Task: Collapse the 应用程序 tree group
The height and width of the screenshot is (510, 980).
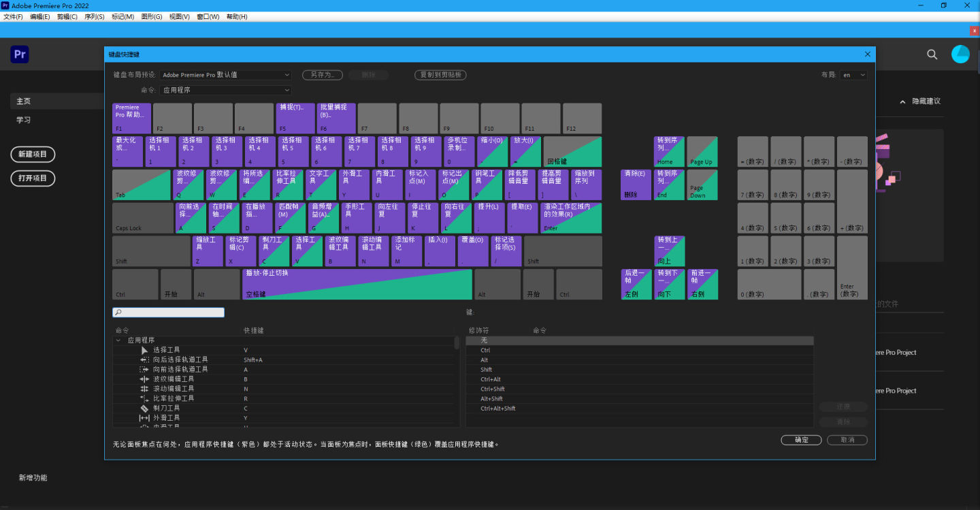Action: [x=118, y=340]
